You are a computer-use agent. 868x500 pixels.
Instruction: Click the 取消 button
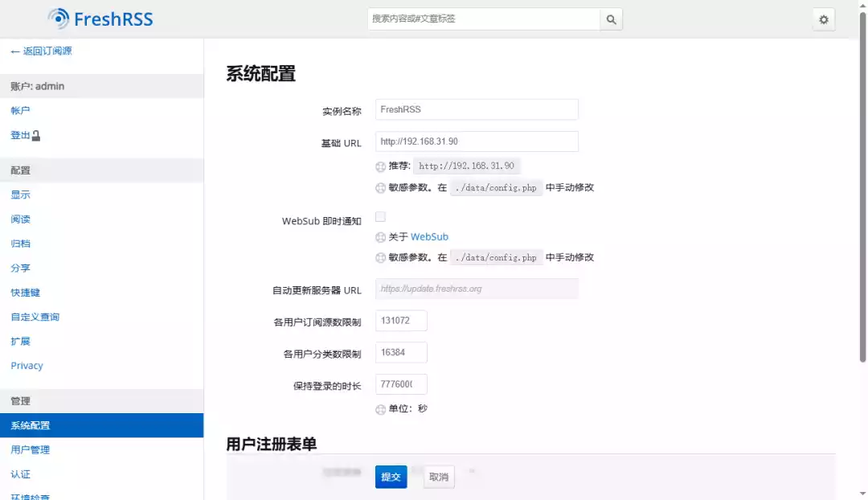438,476
